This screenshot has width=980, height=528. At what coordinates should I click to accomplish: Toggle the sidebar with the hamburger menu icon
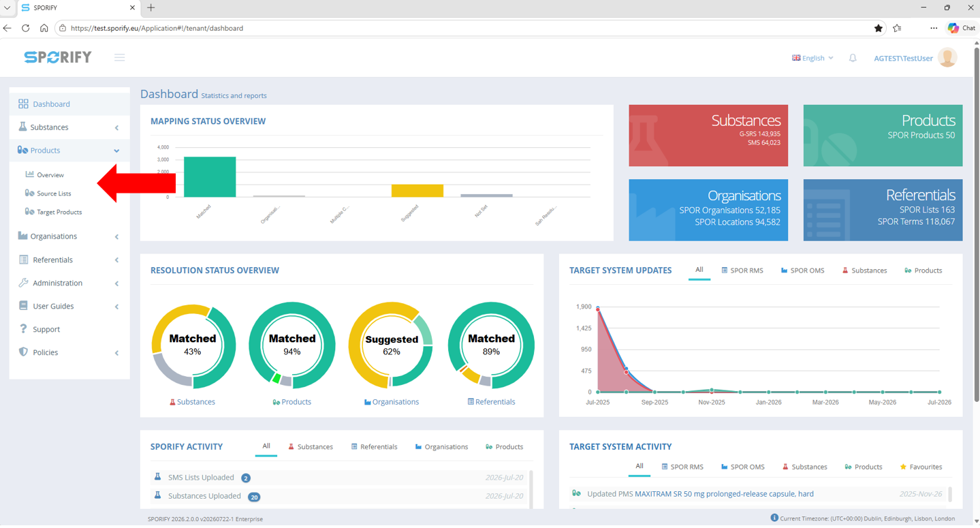119,58
